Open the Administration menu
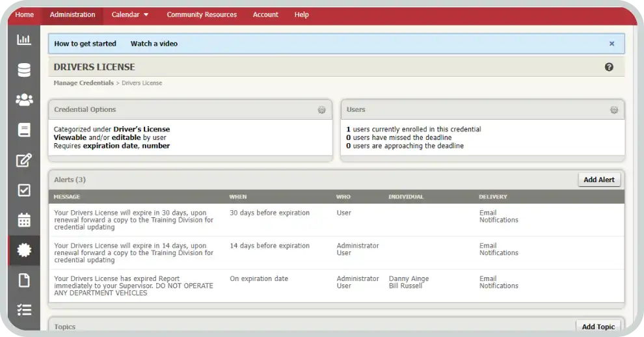Viewport: 644px width, 337px height. 72,14
